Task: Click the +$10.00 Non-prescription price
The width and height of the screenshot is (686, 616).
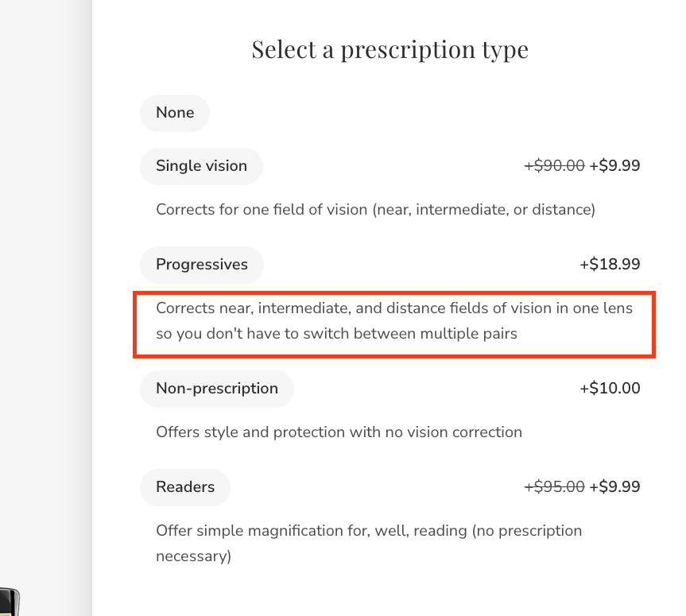Action: tap(610, 389)
